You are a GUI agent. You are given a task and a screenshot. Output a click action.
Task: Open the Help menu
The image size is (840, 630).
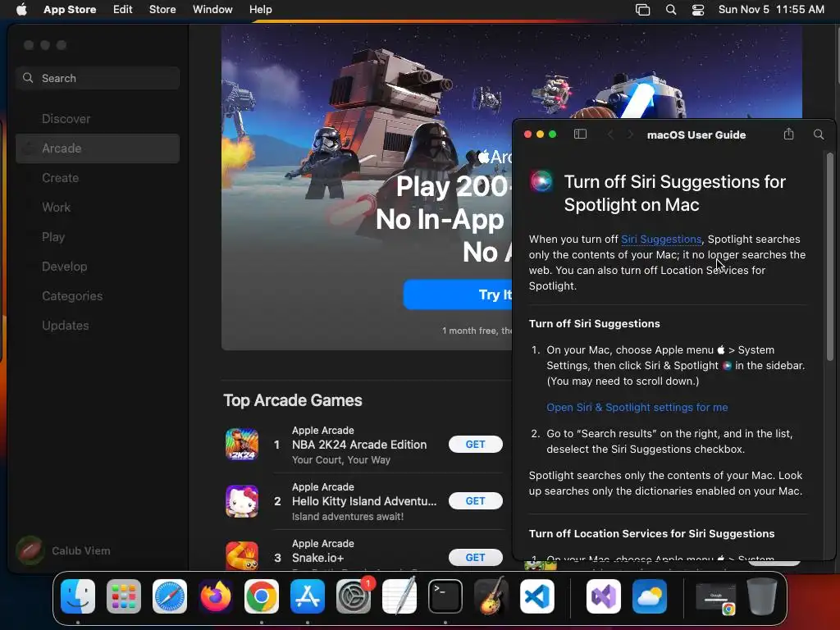tap(260, 10)
